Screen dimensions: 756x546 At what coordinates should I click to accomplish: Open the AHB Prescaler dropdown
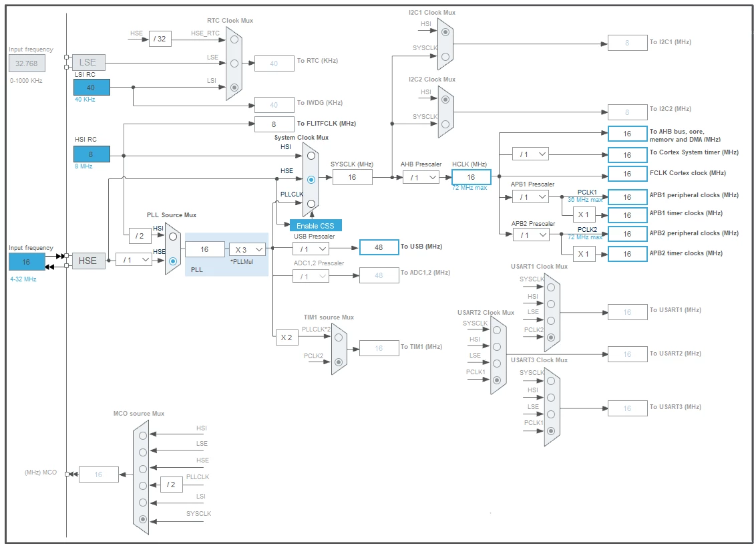click(421, 178)
